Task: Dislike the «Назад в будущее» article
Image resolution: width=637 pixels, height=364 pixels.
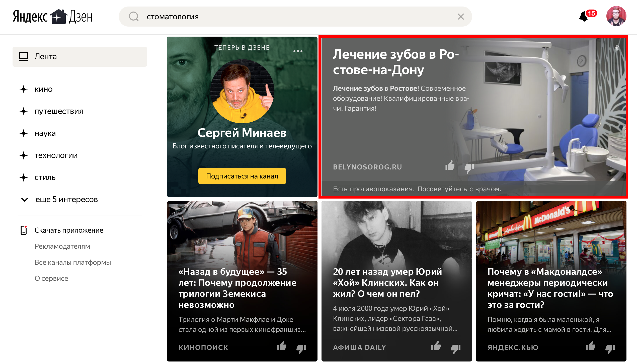Action: [301, 349]
